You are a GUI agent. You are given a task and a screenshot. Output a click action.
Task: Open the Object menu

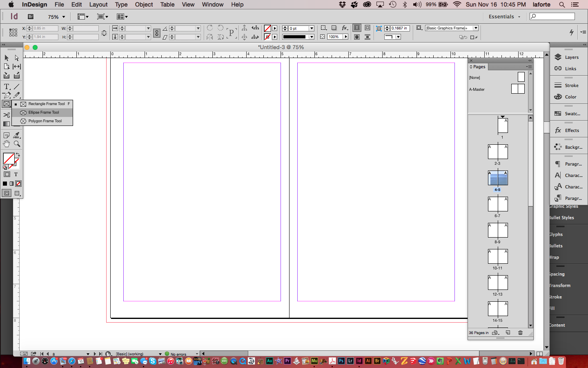click(x=144, y=4)
